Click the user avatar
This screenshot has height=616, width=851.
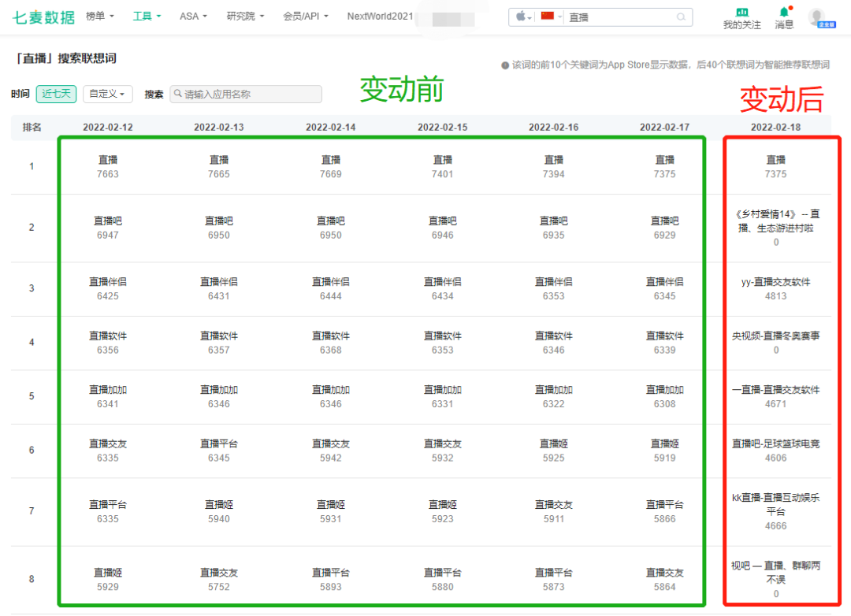pos(817,17)
